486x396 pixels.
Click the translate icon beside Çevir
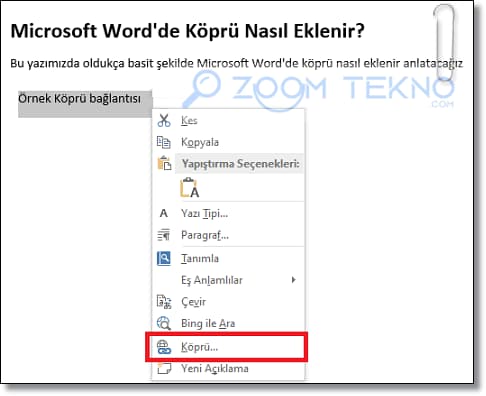click(164, 302)
